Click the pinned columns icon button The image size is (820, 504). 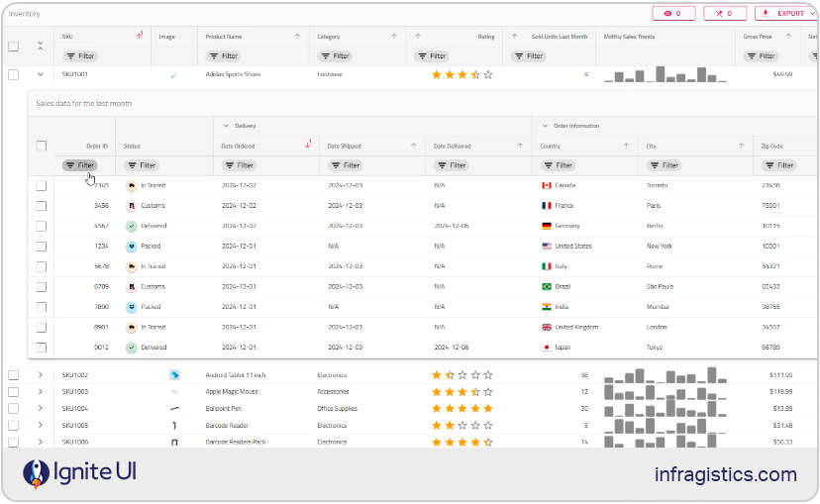click(x=725, y=14)
